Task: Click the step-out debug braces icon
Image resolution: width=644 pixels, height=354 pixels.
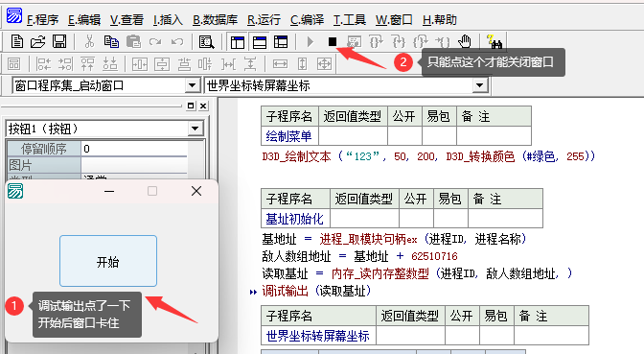Action: pos(421,41)
